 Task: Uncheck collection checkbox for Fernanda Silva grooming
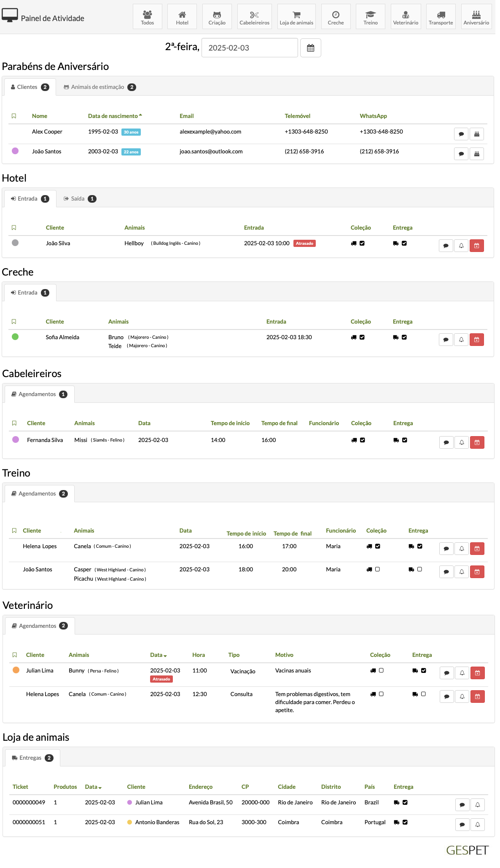pos(363,440)
